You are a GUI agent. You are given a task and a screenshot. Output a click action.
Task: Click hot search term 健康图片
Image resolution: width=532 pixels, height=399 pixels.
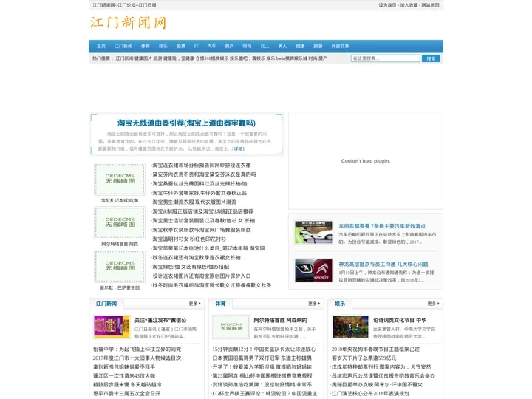(x=143, y=58)
